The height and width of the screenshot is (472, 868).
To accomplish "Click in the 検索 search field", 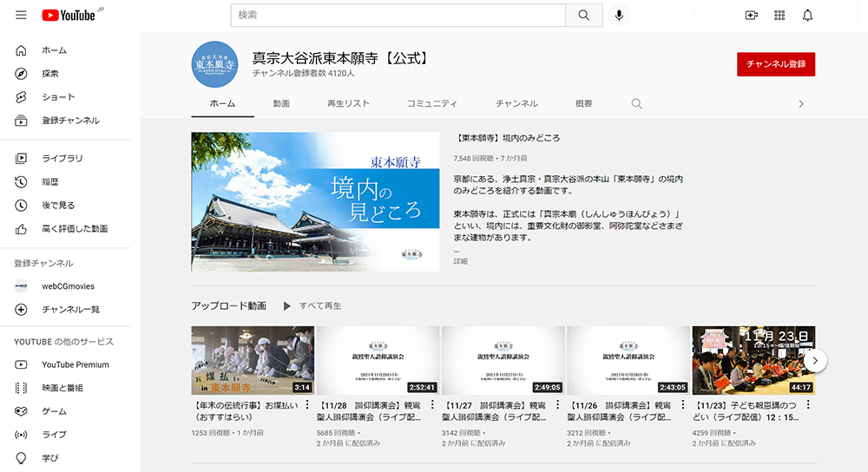I will click(398, 16).
